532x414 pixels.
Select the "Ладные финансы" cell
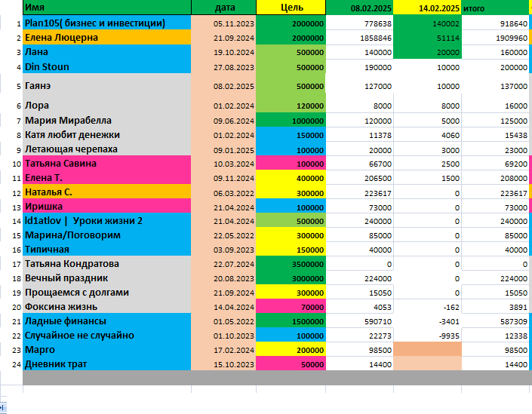pos(107,320)
